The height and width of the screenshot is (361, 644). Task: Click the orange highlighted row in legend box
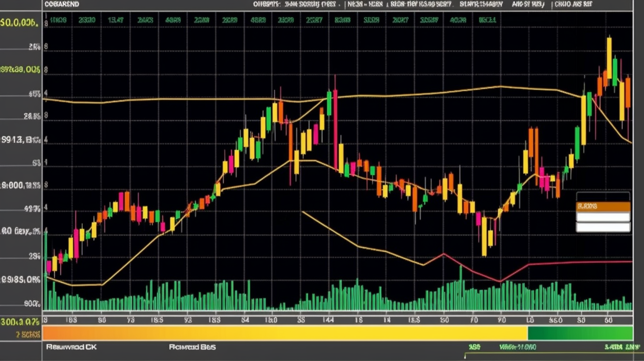click(603, 206)
